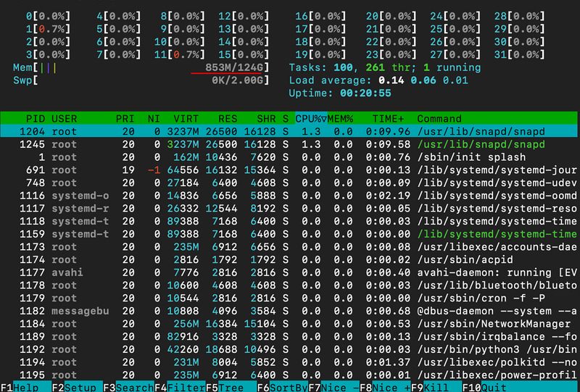Select the irqbalance process row
580x392 pixels.
pyautogui.click(x=289, y=336)
